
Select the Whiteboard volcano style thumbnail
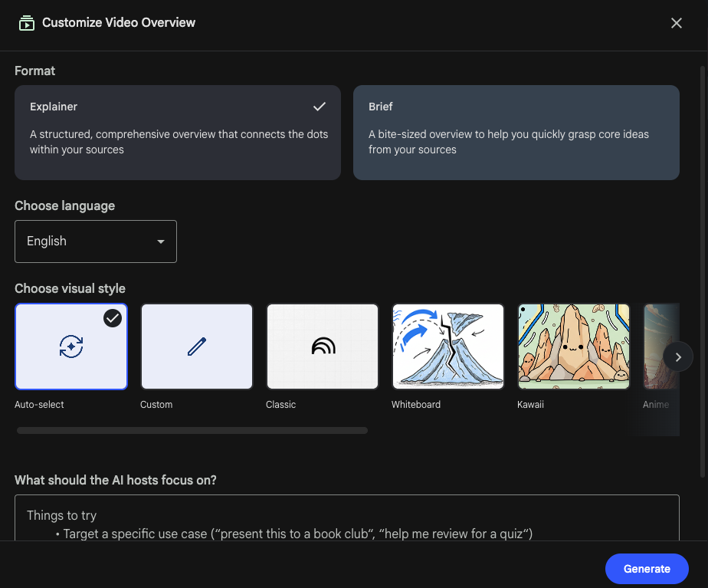(x=448, y=347)
